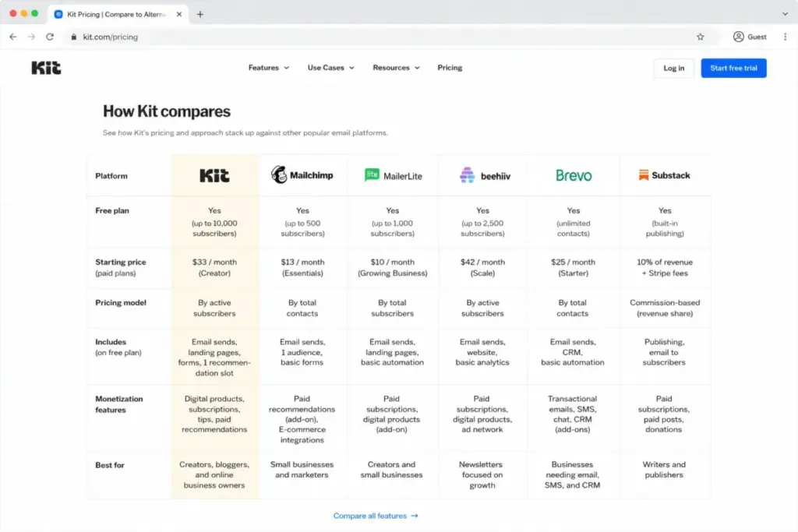This screenshot has width=798, height=532.
Task: Click the Kit logo in the table header
Action: click(x=214, y=175)
